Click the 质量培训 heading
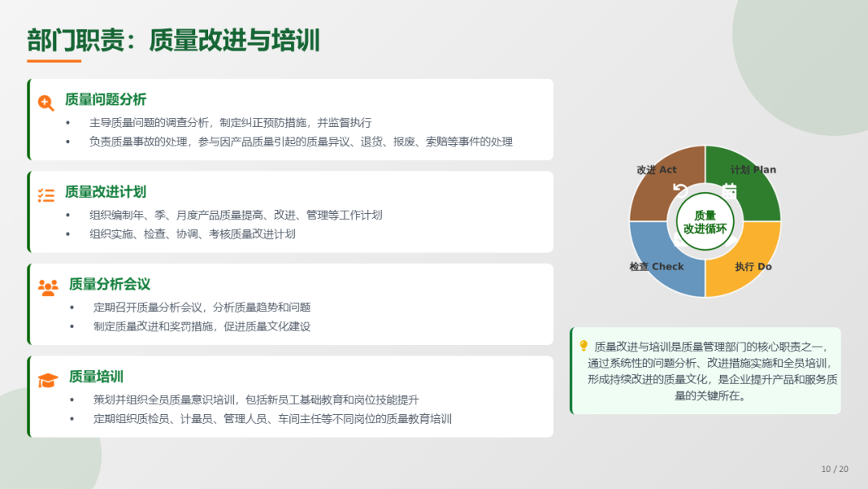 point(96,377)
